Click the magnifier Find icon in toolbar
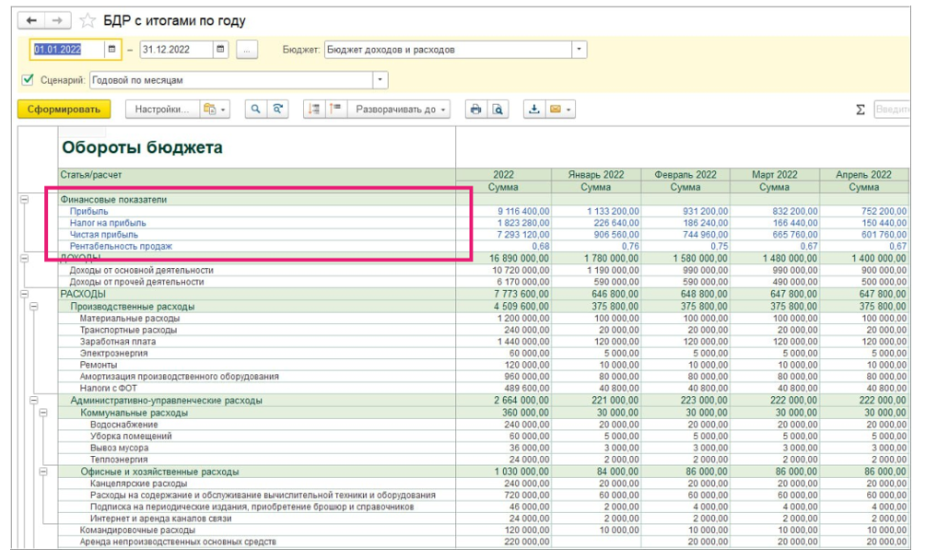Viewport: 925px width, 560px height. (256, 110)
